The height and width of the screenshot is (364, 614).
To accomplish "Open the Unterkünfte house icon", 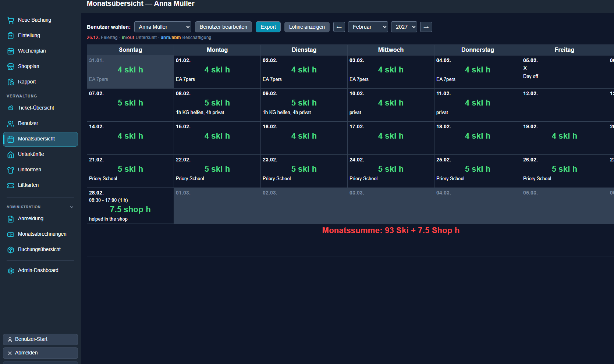I will (11, 154).
